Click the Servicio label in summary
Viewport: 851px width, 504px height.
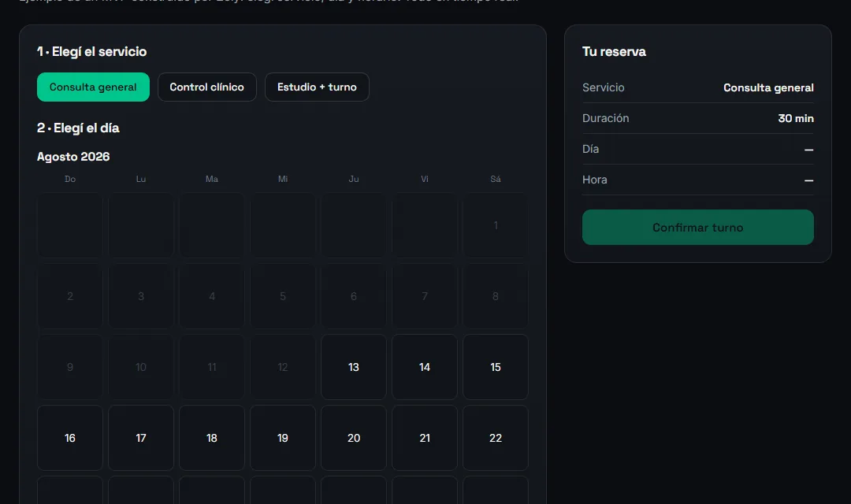click(x=603, y=87)
